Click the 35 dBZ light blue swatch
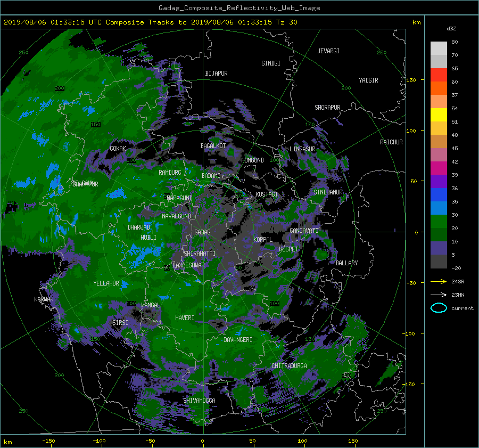The width and height of the screenshot is (479, 448). coord(439,208)
